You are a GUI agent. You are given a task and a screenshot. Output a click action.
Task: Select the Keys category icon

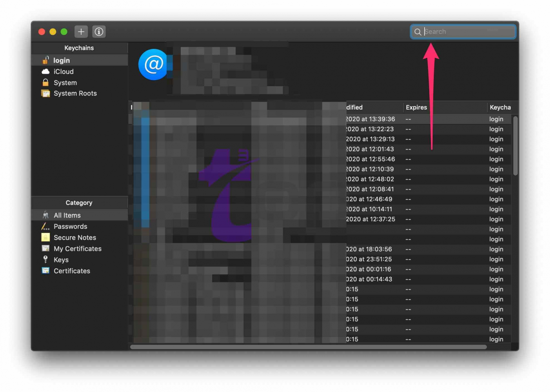(x=45, y=260)
